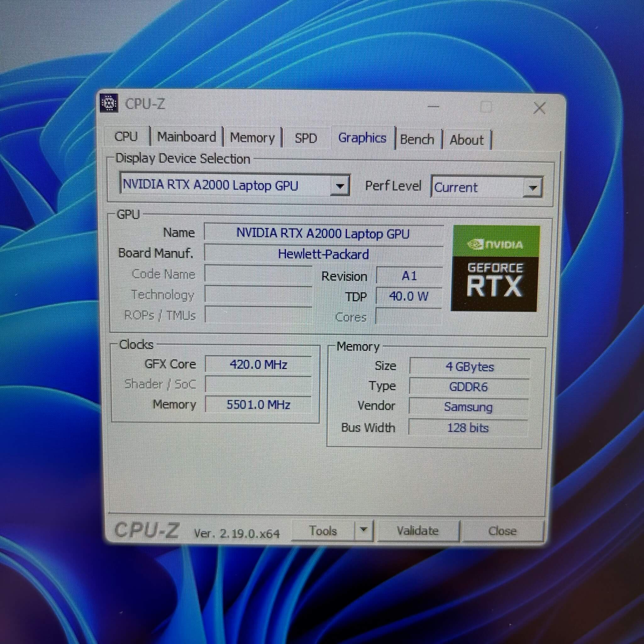The width and height of the screenshot is (644, 644).
Task: Click the Bus Width 128 bits value
Action: click(x=468, y=428)
